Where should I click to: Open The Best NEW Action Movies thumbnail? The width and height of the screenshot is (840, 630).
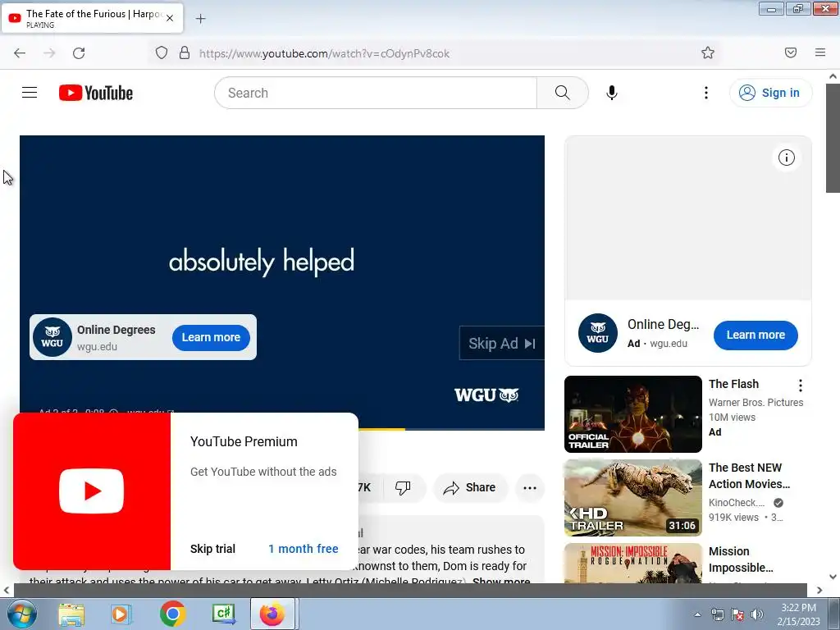click(x=633, y=498)
